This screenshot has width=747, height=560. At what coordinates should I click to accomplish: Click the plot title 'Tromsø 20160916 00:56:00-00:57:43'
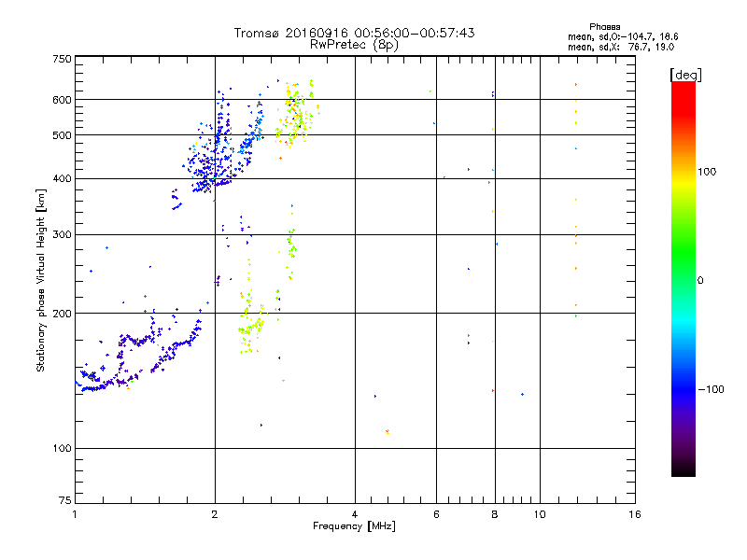coord(354,33)
